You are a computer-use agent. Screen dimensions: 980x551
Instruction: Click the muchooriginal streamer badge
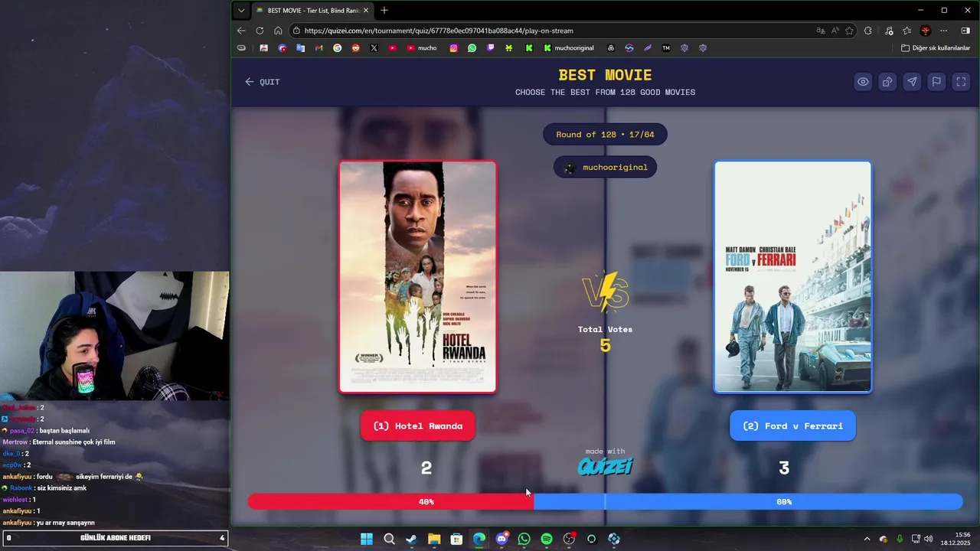pyautogui.click(x=605, y=167)
